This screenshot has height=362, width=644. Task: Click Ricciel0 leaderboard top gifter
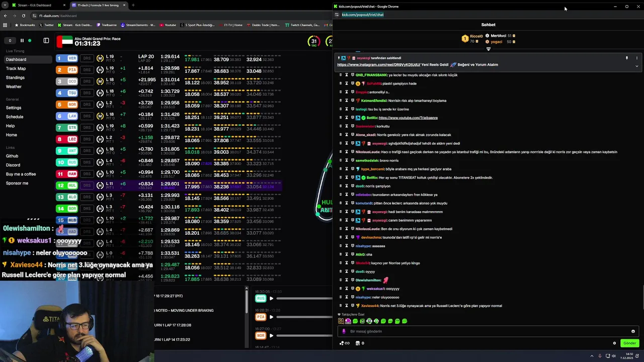(x=473, y=38)
